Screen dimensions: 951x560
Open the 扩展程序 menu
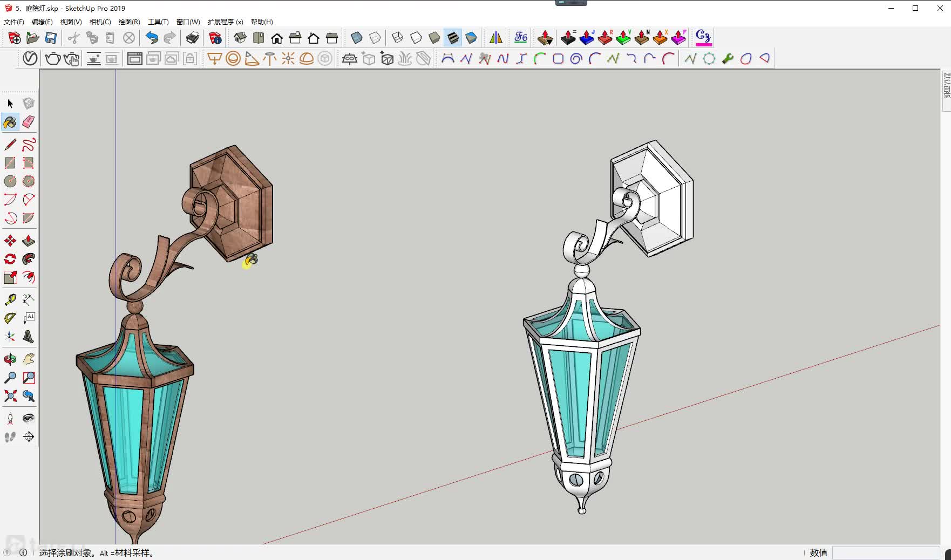[x=225, y=22]
